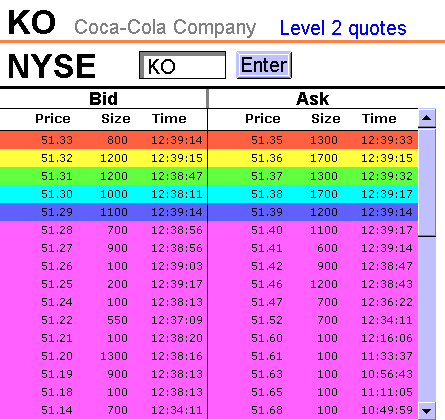Select the 51.68 ask at 10:49:59
Image resolution: width=445 pixels, height=420 pixels.
click(313, 410)
